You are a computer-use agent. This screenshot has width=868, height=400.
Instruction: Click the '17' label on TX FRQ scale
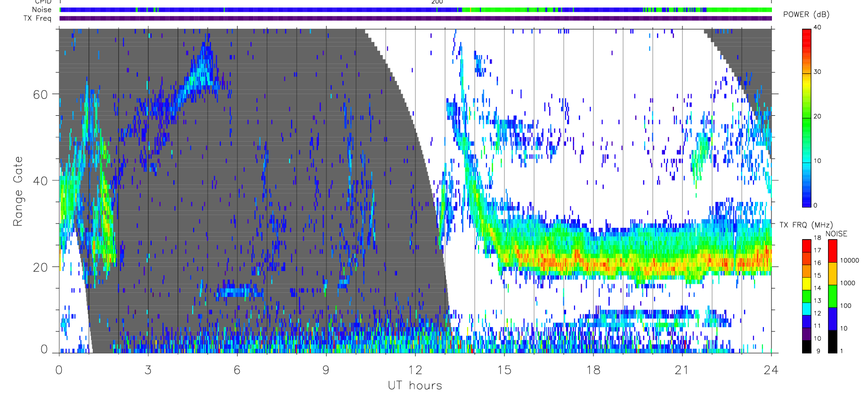pyautogui.click(x=817, y=250)
